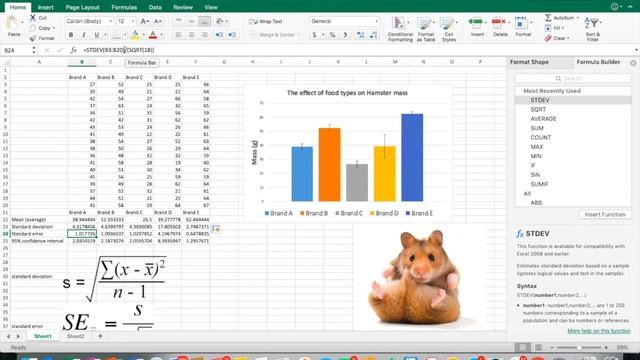Click the Insert Function button
The width and height of the screenshot is (640, 360).
point(605,214)
